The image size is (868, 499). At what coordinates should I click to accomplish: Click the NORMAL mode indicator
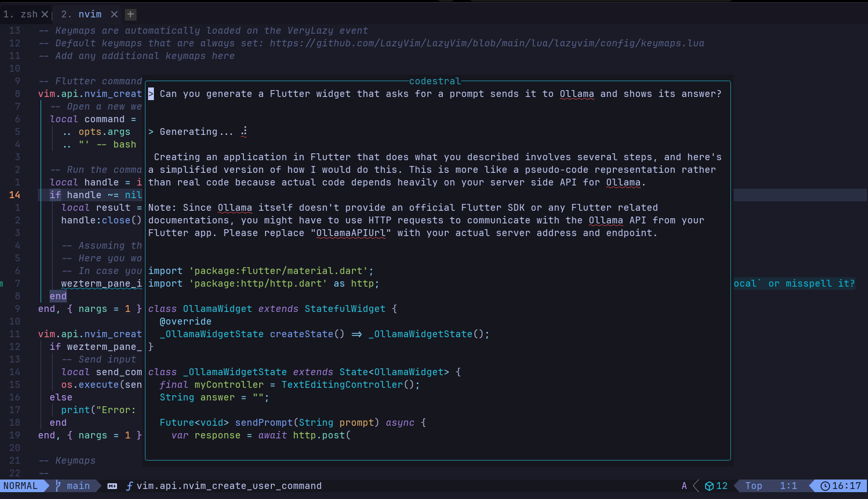21,486
